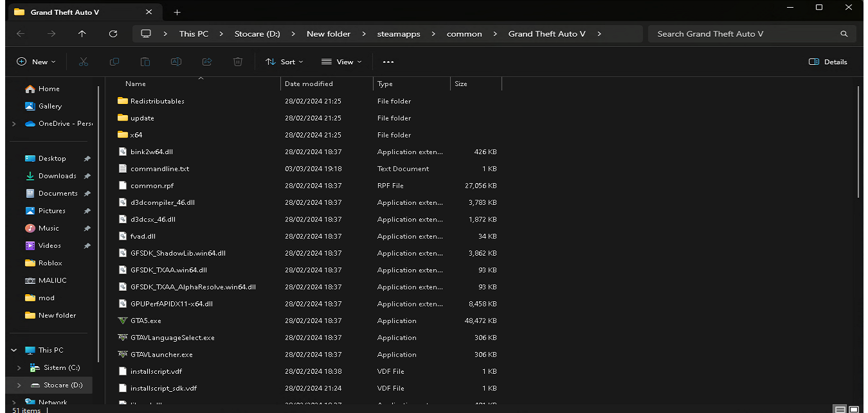
Task: Open the View layout dropdown
Action: pyautogui.click(x=341, y=62)
